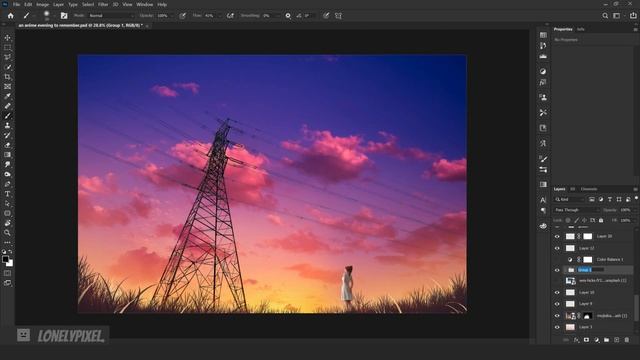Expand the Group 1 folder
640x360 pixels.
(x=564, y=270)
